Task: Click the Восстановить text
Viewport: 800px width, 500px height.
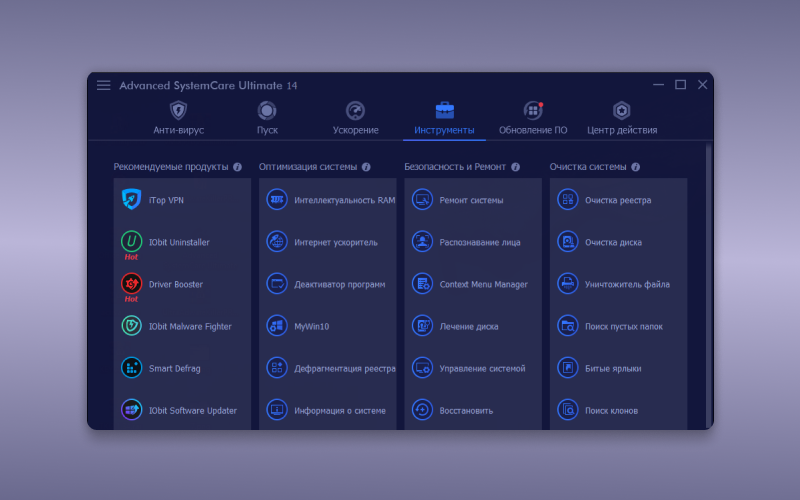Action: point(466,411)
